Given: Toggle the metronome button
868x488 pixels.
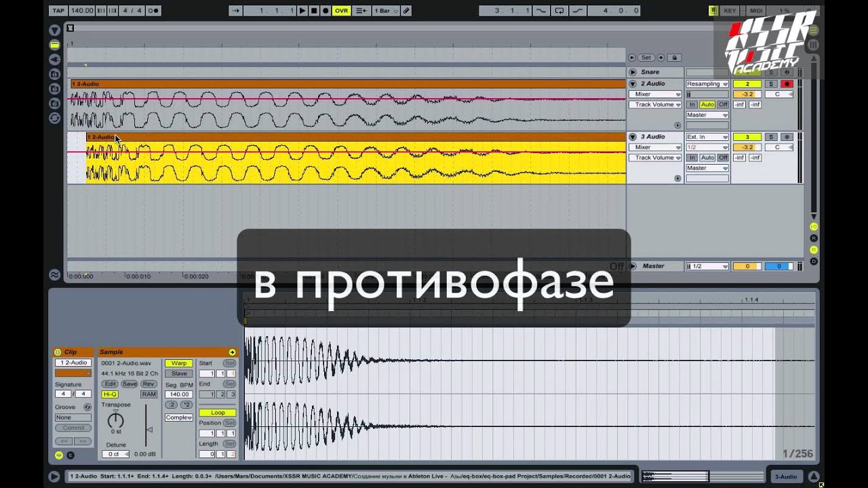Looking at the screenshot, I should [x=154, y=11].
